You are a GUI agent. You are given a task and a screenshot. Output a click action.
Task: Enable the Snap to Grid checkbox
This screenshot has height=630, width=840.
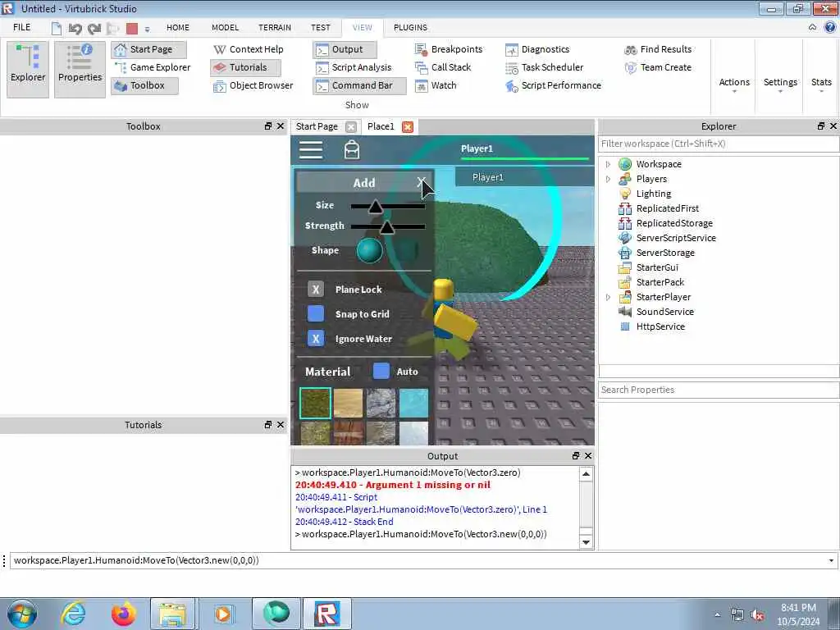(x=316, y=314)
